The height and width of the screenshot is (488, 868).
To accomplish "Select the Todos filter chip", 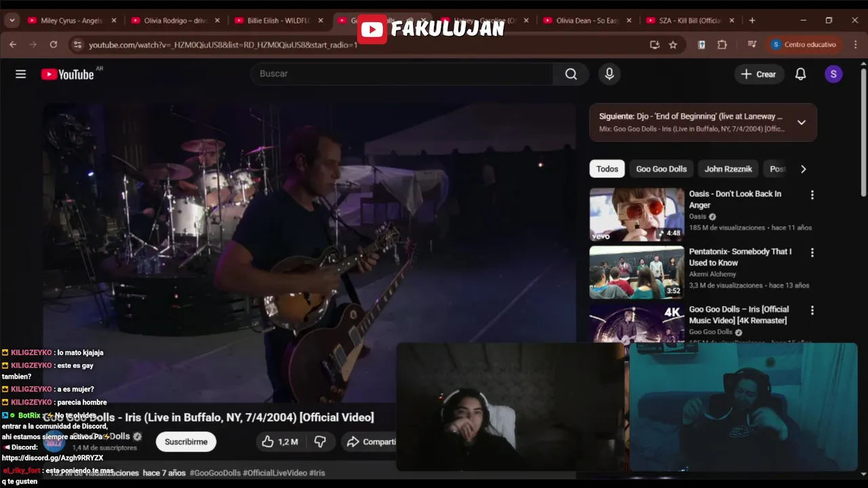I will pyautogui.click(x=607, y=169).
